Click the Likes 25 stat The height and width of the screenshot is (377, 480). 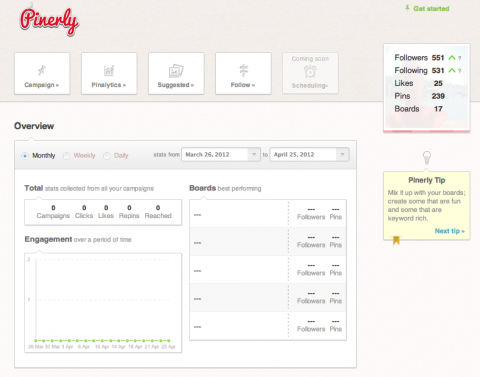tap(419, 83)
